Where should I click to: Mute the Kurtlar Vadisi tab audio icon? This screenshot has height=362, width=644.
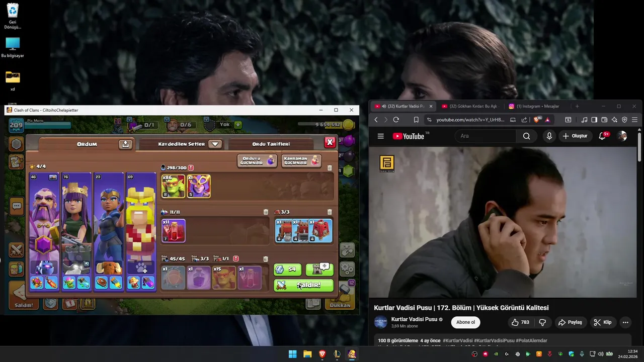click(x=384, y=106)
